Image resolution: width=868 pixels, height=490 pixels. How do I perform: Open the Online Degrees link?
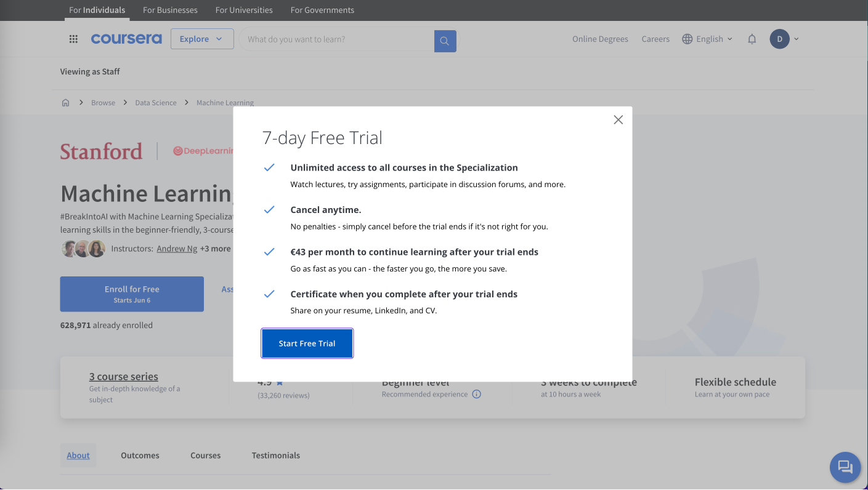600,39
